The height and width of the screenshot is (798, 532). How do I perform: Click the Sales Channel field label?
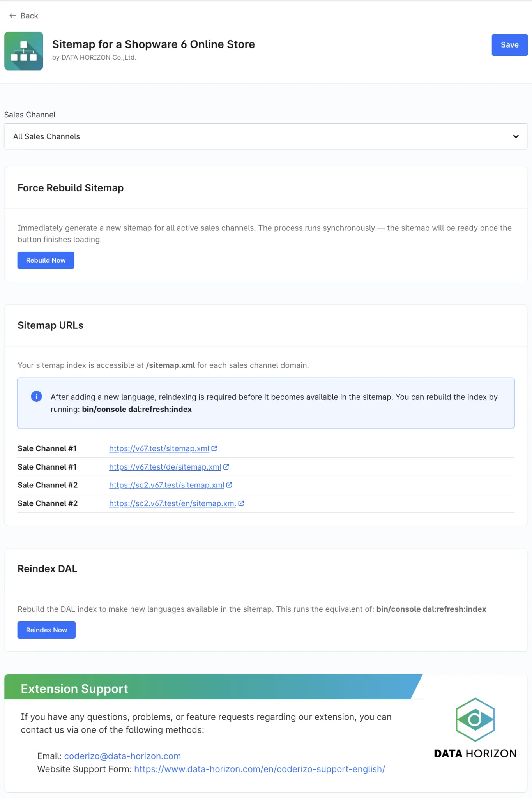pos(30,115)
